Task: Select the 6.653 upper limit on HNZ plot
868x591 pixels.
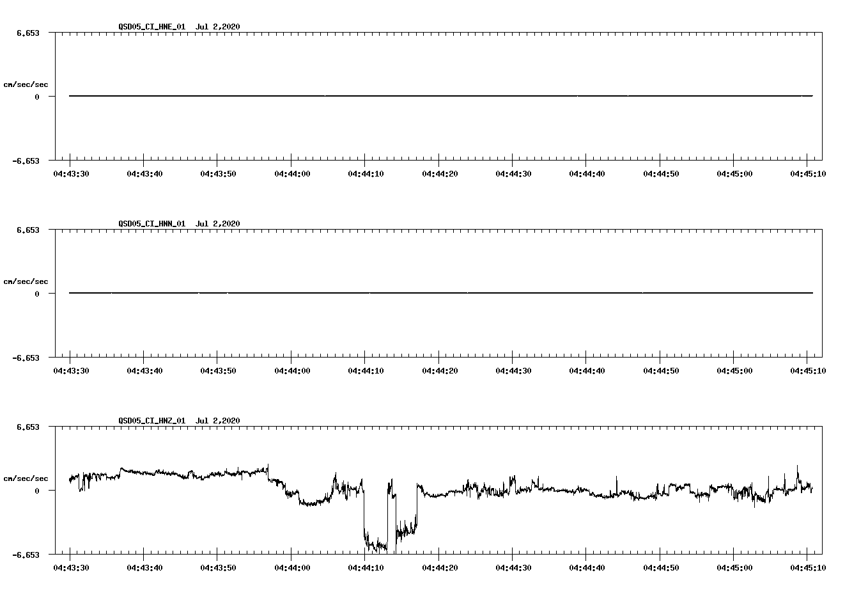Action: [x=28, y=427]
